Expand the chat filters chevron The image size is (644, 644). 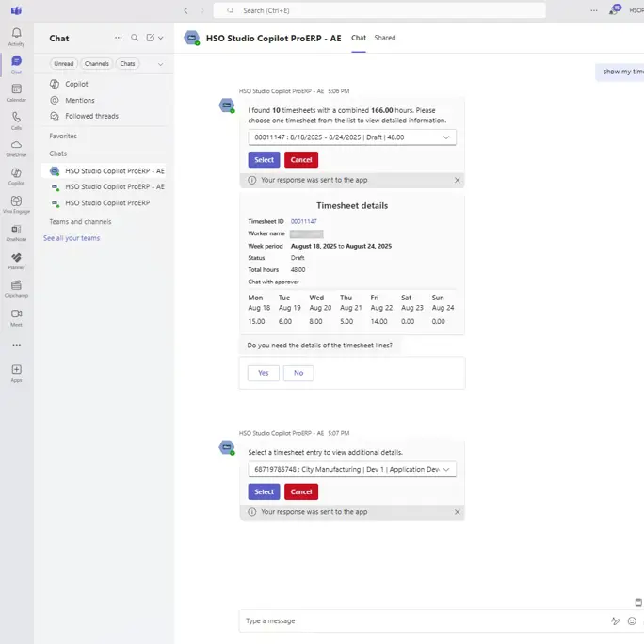coord(160,64)
